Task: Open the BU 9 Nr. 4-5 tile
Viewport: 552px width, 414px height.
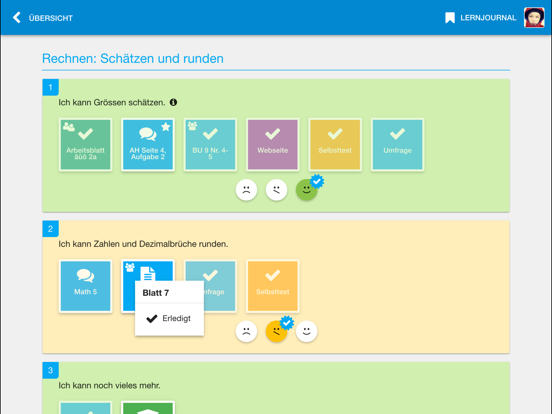Action: 210,145
